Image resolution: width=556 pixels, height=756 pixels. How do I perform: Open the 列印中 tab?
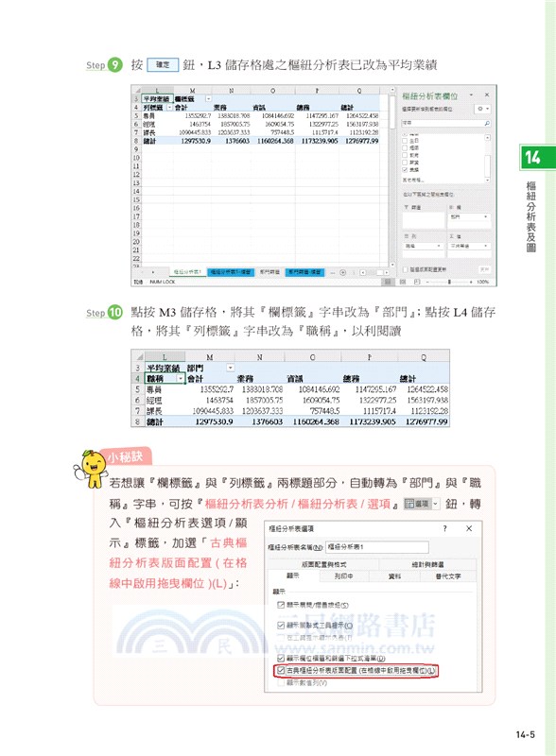[343, 576]
